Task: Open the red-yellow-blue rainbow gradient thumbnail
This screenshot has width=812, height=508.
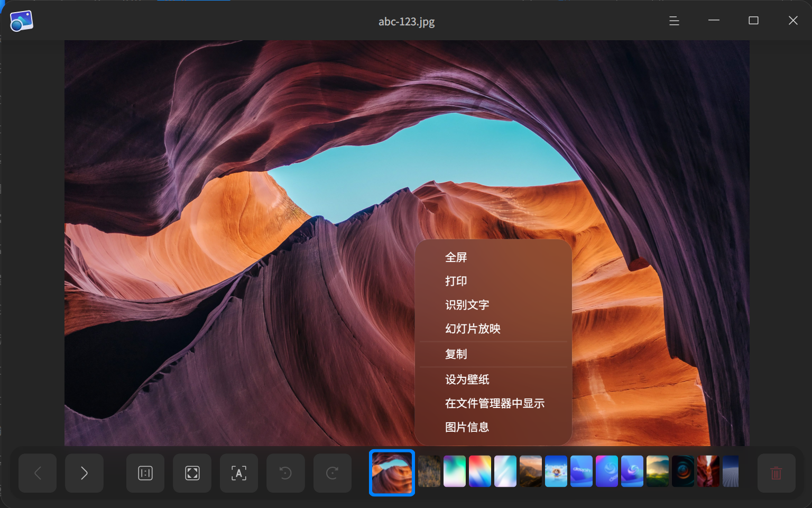Action: click(480, 471)
